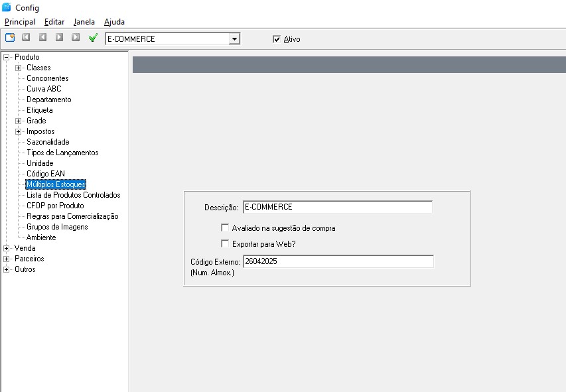Toggle the Ativo checkbox
The height and width of the screenshot is (392, 566).
[277, 39]
